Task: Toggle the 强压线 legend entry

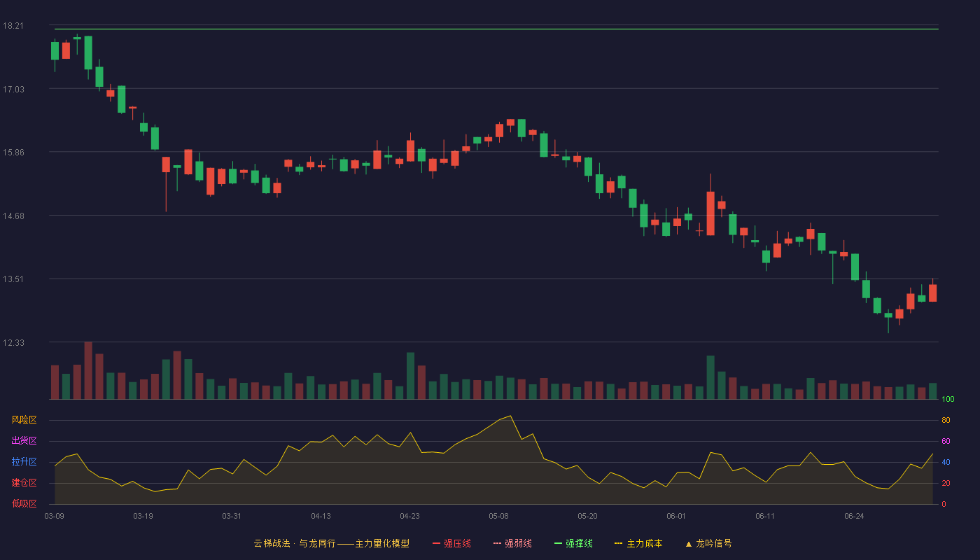Action: 451,543
